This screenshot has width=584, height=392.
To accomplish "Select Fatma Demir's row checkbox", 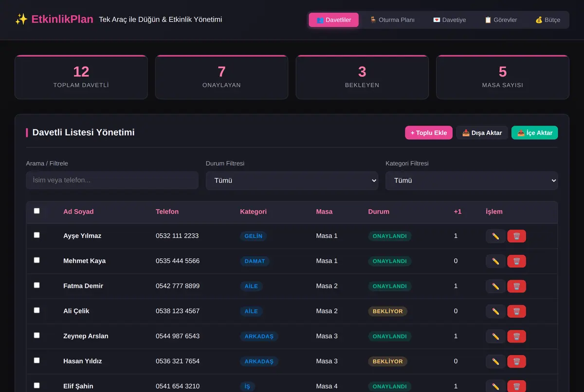I will tap(36, 285).
